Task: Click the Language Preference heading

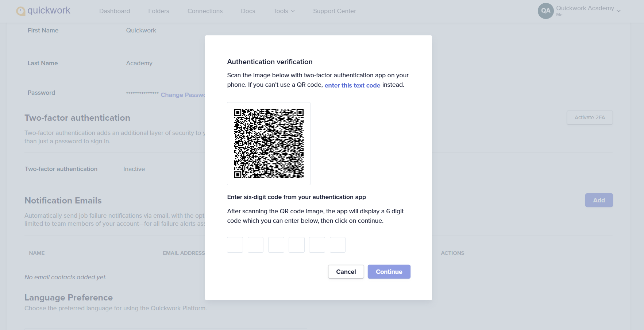Action: click(x=69, y=298)
